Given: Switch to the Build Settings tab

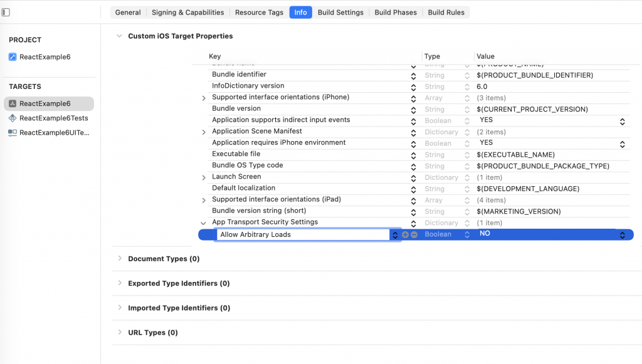Looking at the screenshot, I should point(340,13).
